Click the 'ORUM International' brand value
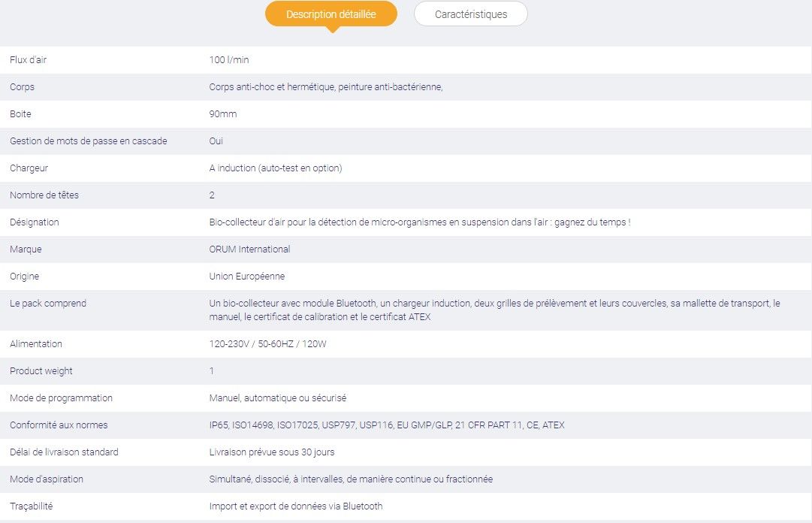Screen dimensions: 812x523 click(249, 249)
